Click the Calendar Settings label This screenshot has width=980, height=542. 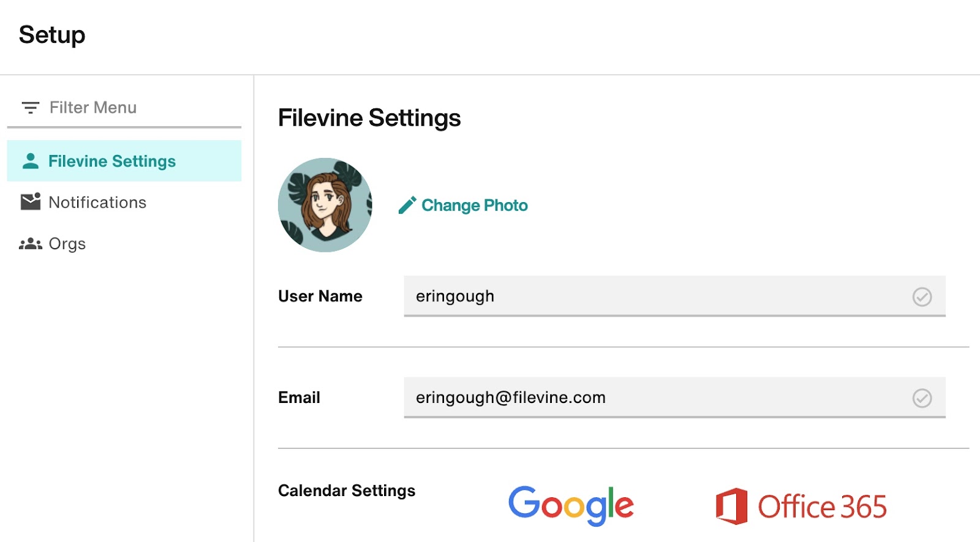(x=347, y=491)
